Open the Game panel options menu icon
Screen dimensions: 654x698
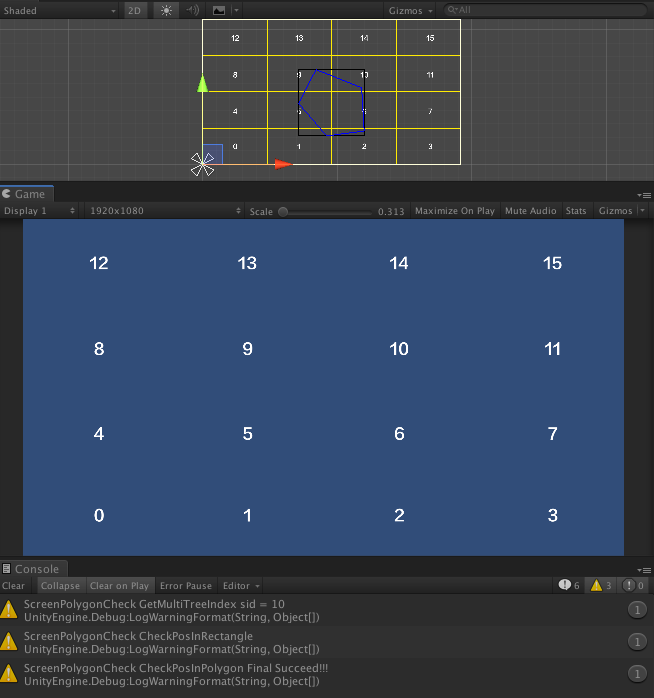point(645,195)
